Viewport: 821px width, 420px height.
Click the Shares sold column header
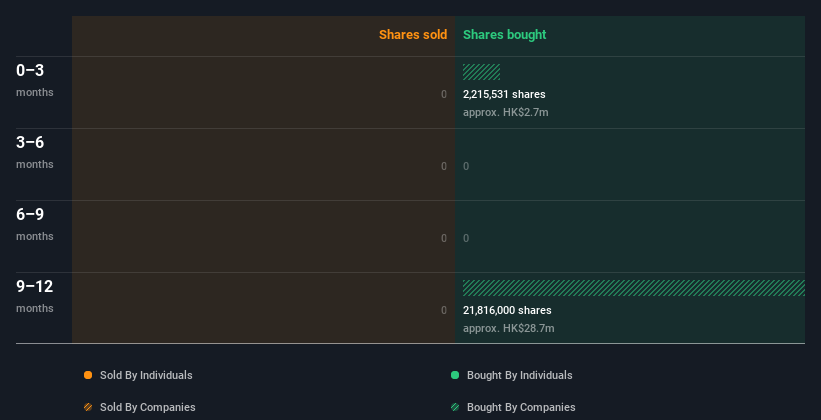tap(413, 35)
